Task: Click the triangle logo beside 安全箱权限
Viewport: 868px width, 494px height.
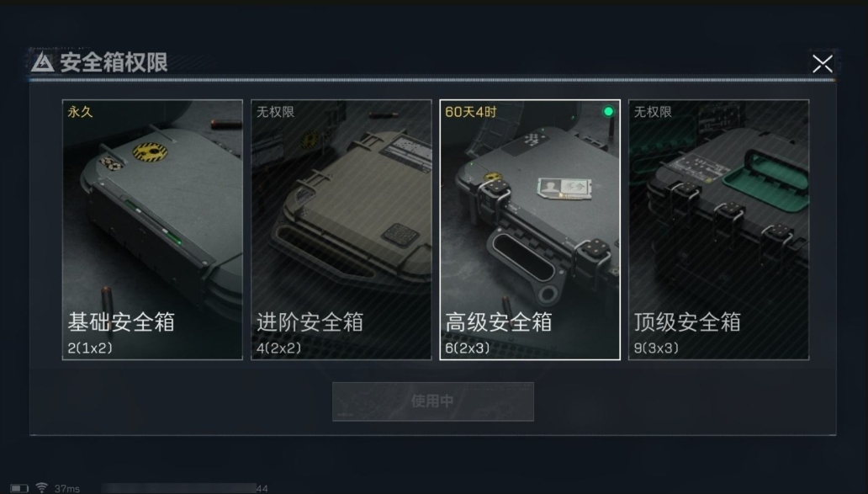Action: pyautogui.click(x=42, y=62)
